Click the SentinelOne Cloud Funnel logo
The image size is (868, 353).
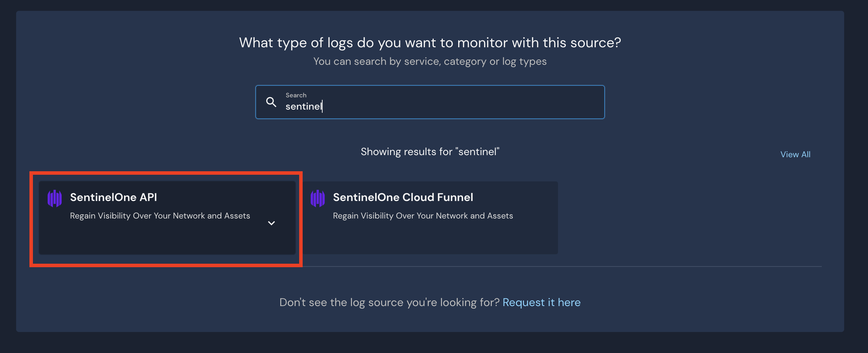click(317, 198)
